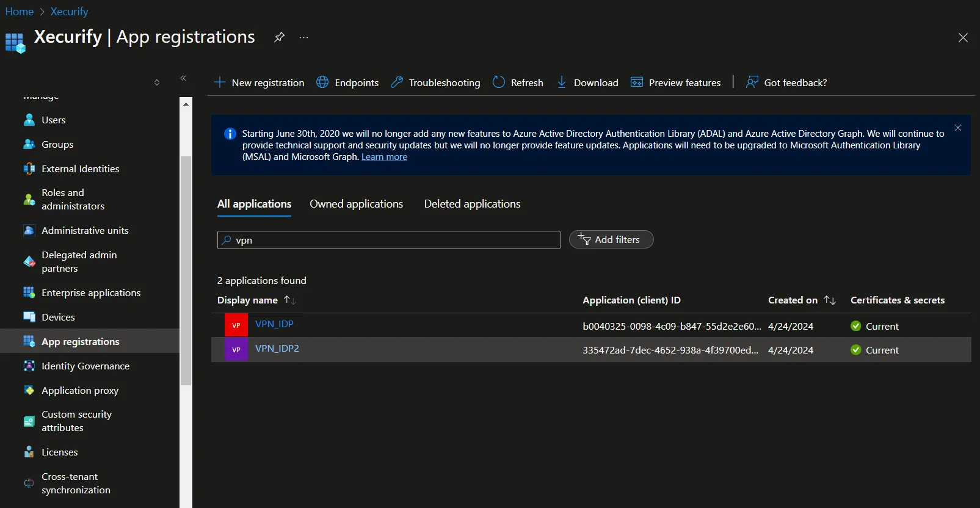980x508 pixels.
Task: Click Current status for VPN_IDP2 row
Action: [x=882, y=350]
